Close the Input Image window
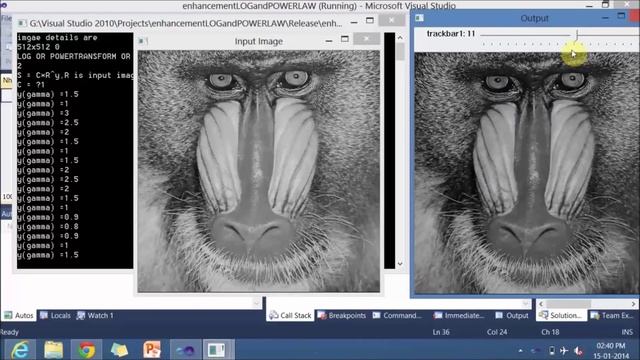This screenshot has width=640, height=360. (x=367, y=39)
